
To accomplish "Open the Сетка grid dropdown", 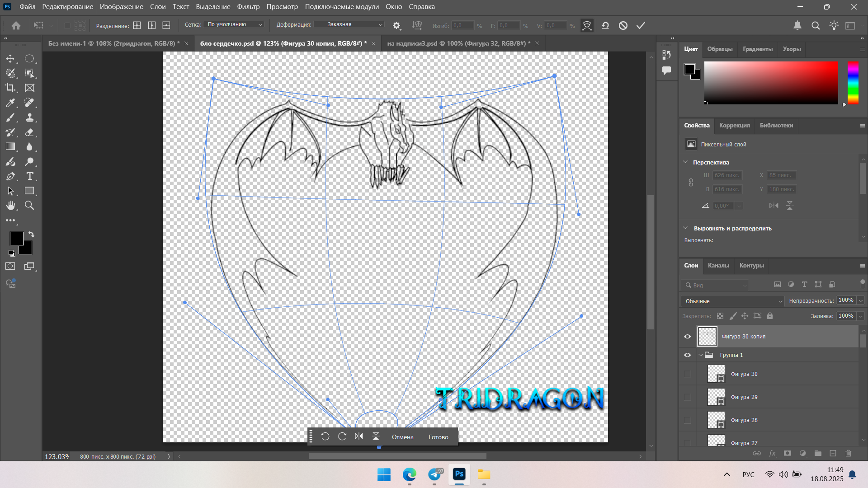I will 234,25.
